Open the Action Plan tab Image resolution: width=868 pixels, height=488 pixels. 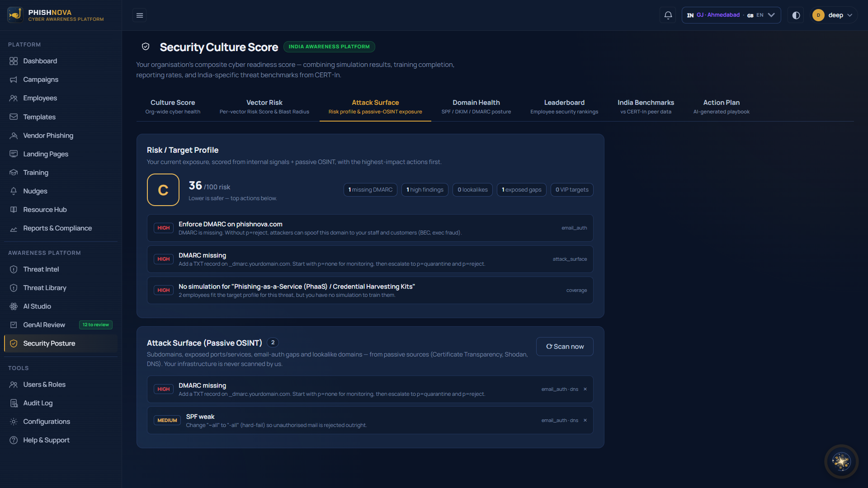[x=722, y=107]
